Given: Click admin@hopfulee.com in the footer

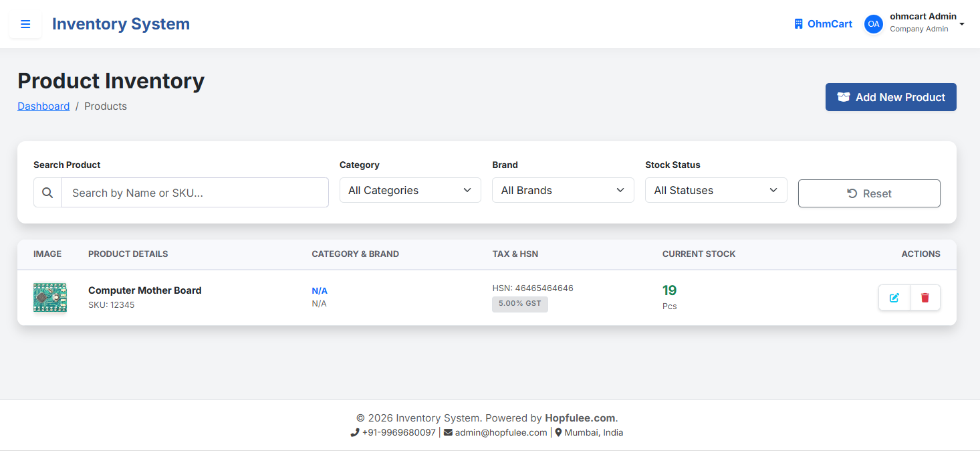Looking at the screenshot, I should (501, 433).
